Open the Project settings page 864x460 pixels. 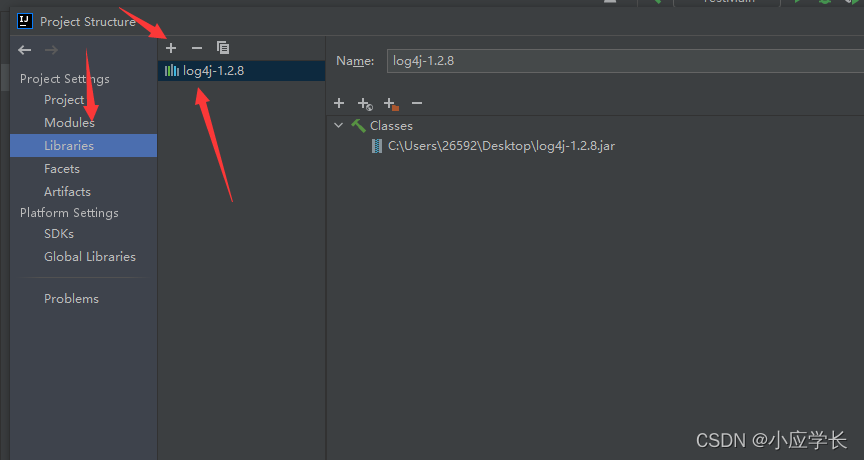pos(64,100)
